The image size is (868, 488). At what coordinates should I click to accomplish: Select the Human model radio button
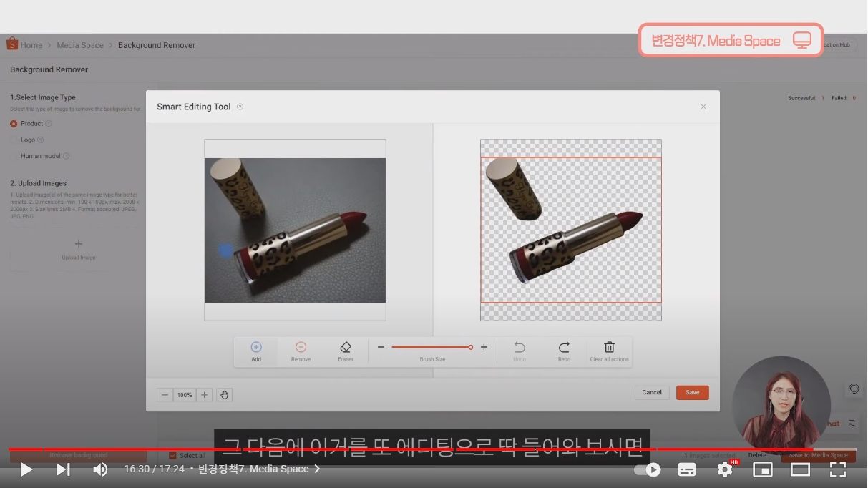[14, 156]
